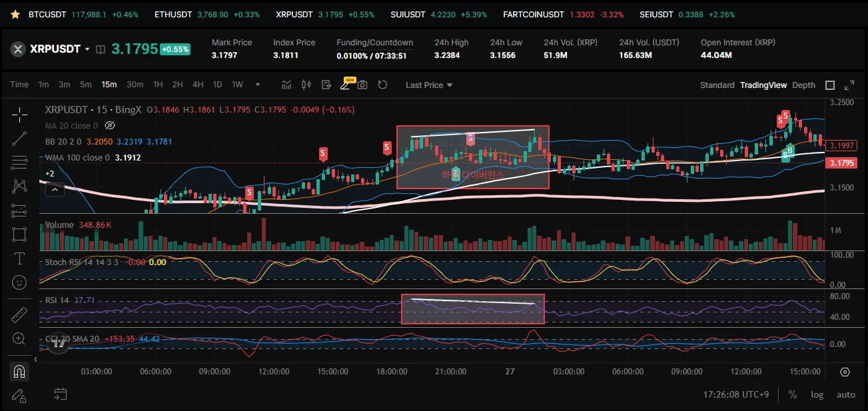The width and height of the screenshot is (868, 411).
Task: Expand more timeframe options arrow
Action: (258, 85)
